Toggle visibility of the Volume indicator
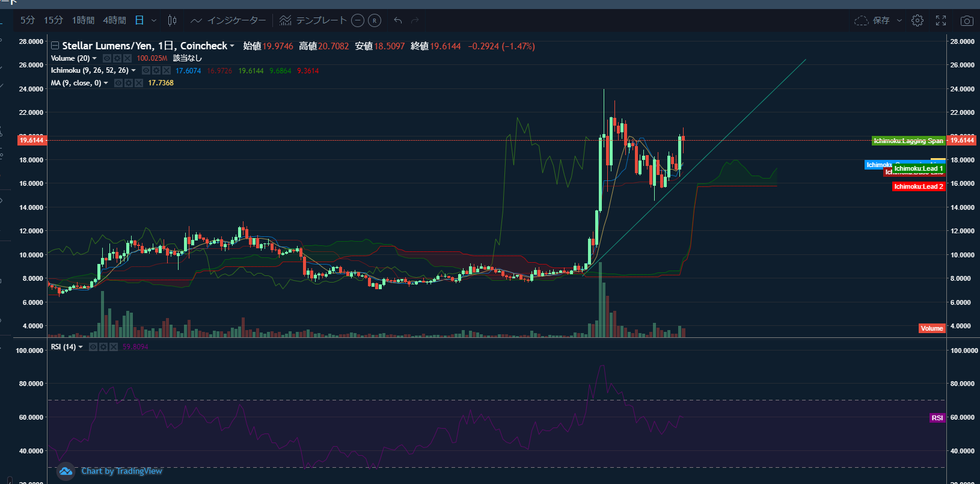Viewport: 980px width, 484px height. pos(107,58)
